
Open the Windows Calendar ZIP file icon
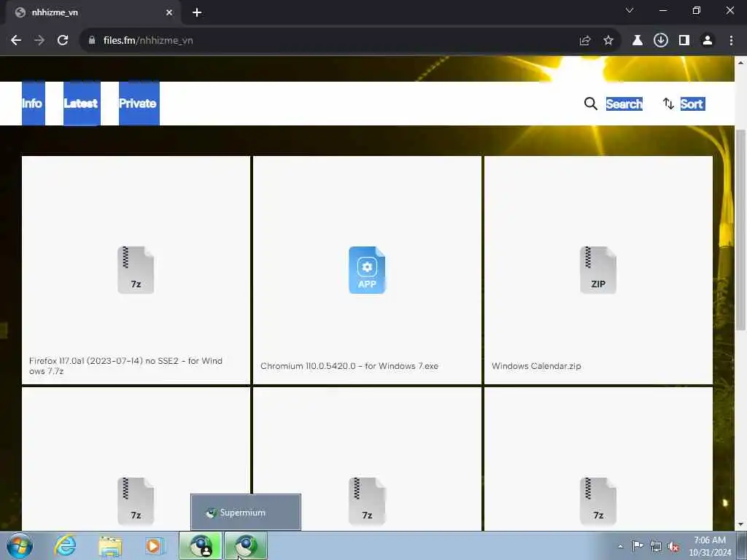click(x=598, y=270)
